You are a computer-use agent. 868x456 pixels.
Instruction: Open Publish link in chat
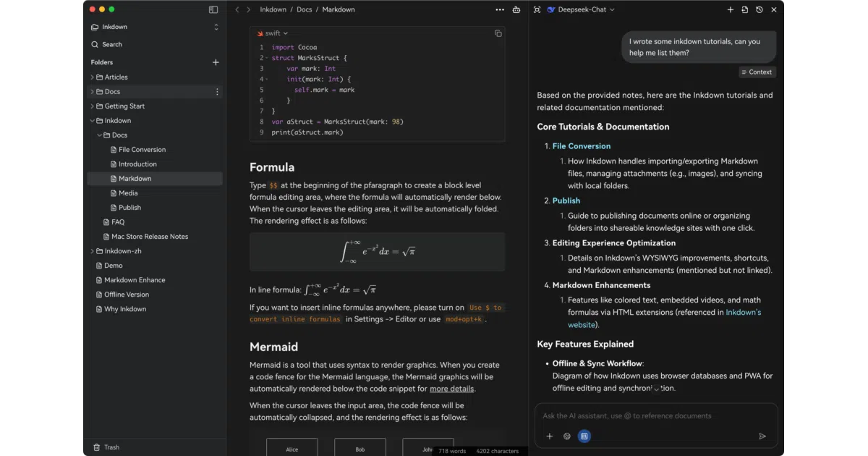(x=566, y=200)
